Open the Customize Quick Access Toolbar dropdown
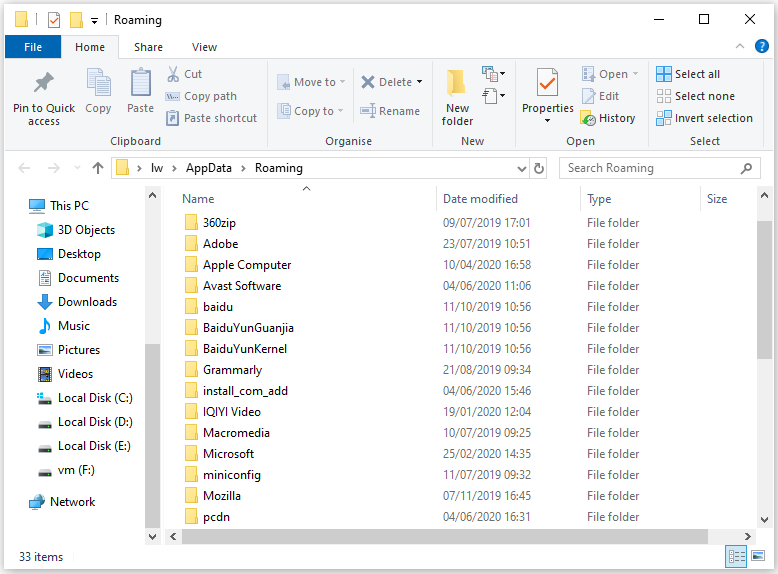Image resolution: width=778 pixels, height=574 pixels. click(94, 20)
